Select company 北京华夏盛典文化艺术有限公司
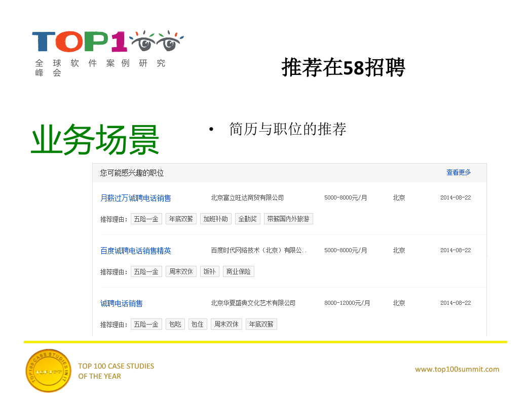 pyautogui.click(x=253, y=303)
